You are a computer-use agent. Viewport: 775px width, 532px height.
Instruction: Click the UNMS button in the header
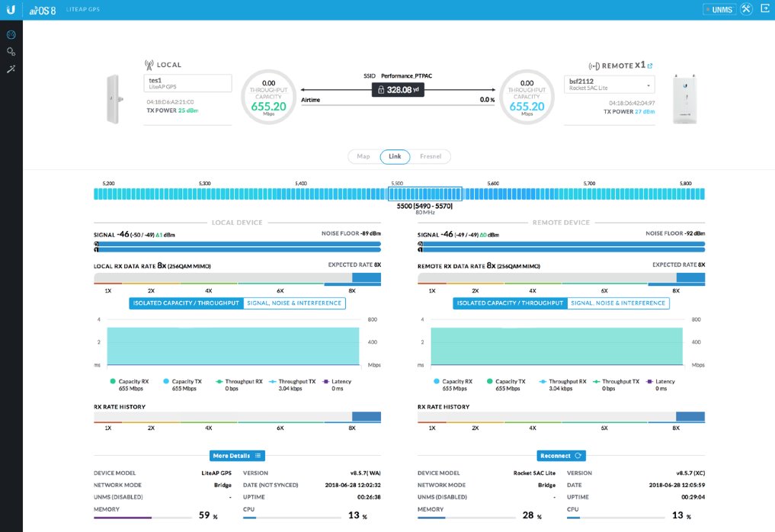click(719, 10)
